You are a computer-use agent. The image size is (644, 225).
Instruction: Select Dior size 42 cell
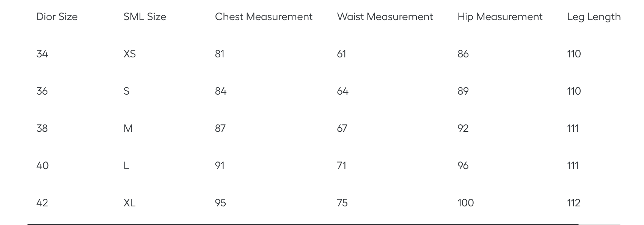click(42, 203)
